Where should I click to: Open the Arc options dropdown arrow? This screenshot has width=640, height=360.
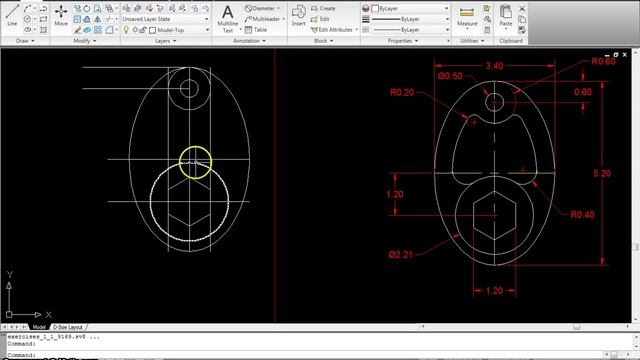(34, 8)
